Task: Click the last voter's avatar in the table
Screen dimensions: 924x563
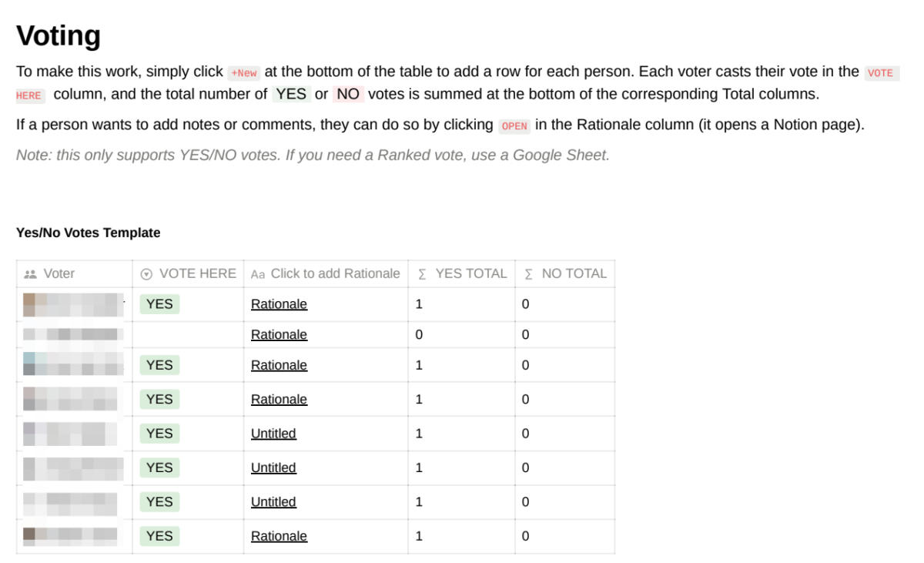Action: (x=29, y=535)
